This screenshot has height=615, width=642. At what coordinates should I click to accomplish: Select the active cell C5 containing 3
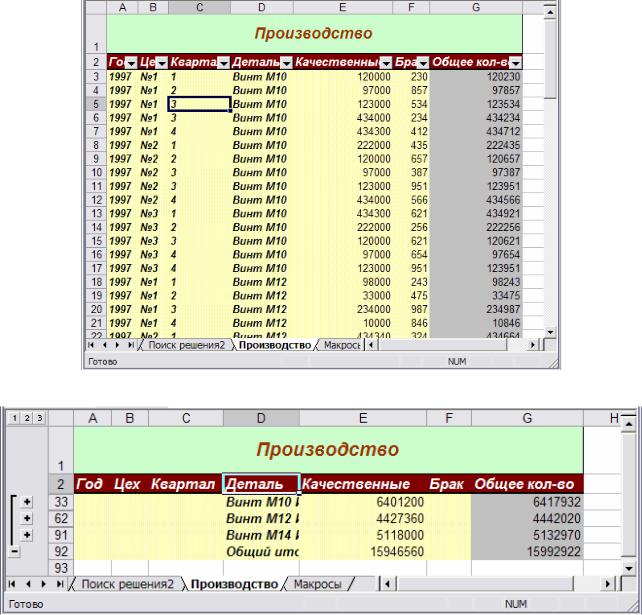tap(199, 104)
